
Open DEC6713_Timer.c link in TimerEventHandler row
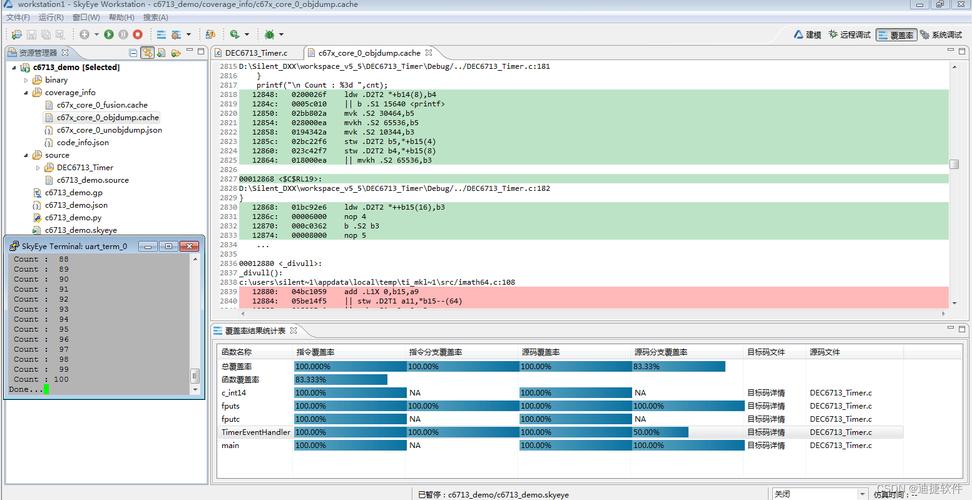tap(840, 432)
